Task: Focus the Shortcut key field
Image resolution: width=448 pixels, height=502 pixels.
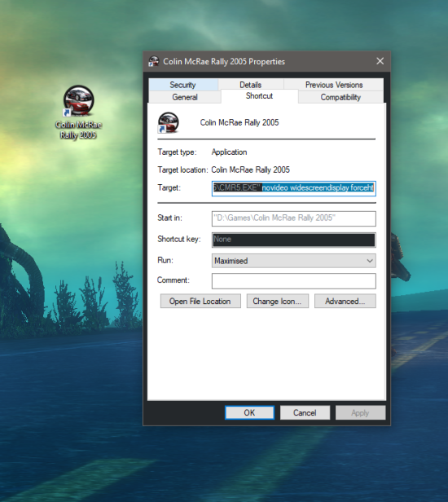Action: (x=294, y=240)
